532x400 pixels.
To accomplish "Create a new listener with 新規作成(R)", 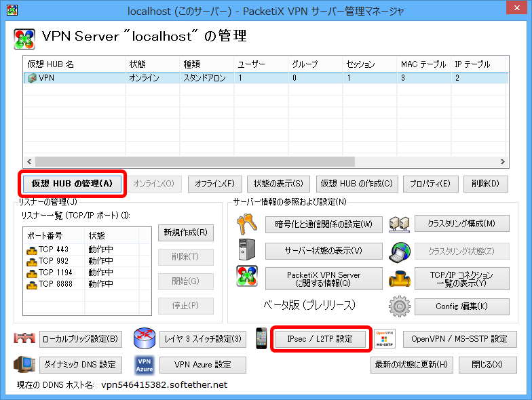I will (186, 233).
